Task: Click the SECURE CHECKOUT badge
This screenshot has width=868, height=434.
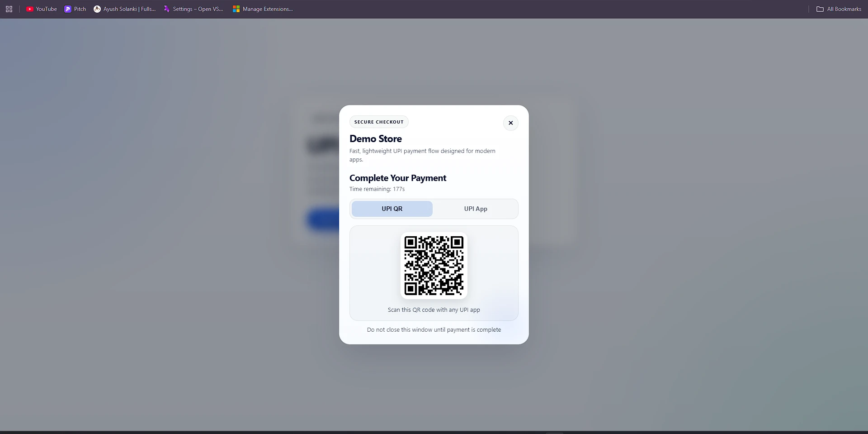Action: coord(379,122)
